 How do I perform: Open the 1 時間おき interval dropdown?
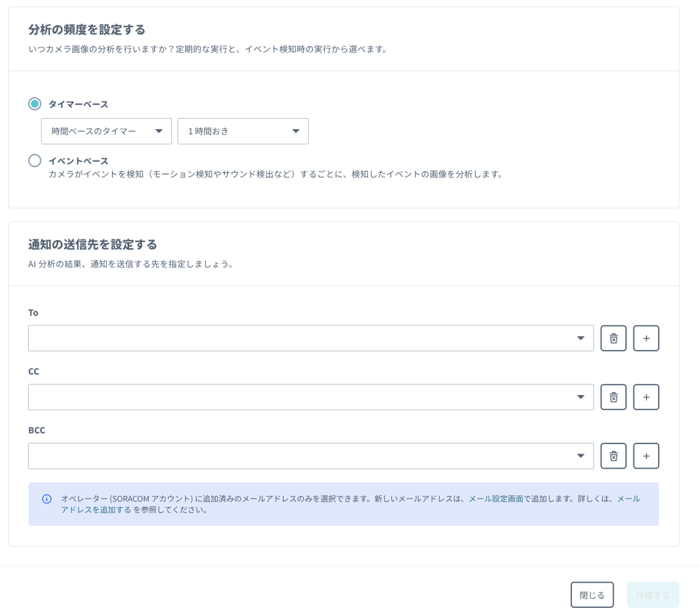click(x=242, y=132)
